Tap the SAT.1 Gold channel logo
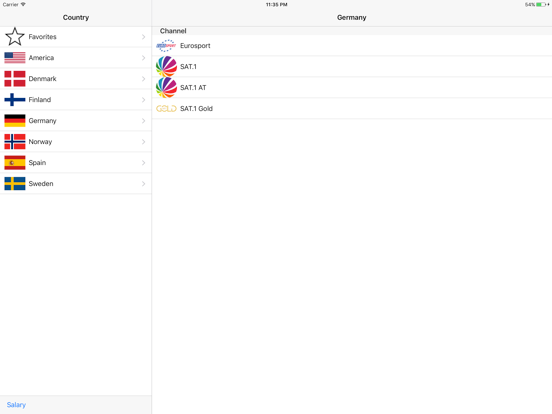The image size is (552, 414). coord(166,108)
